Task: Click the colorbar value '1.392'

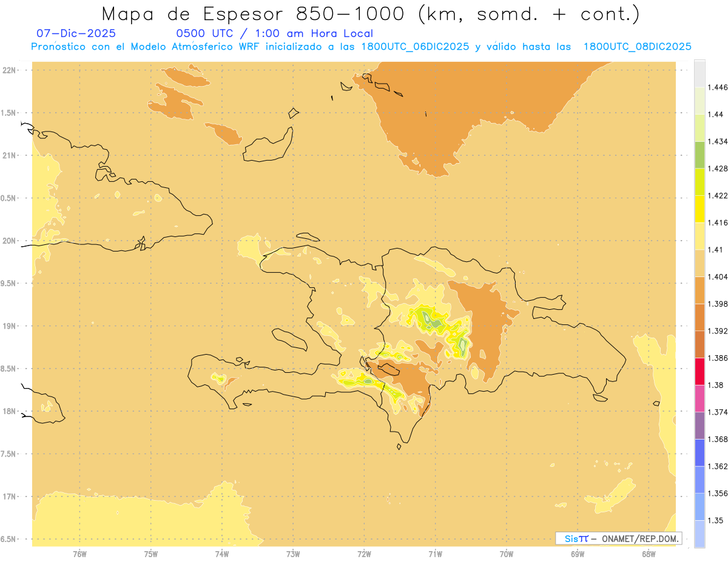Action: click(718, 331)
